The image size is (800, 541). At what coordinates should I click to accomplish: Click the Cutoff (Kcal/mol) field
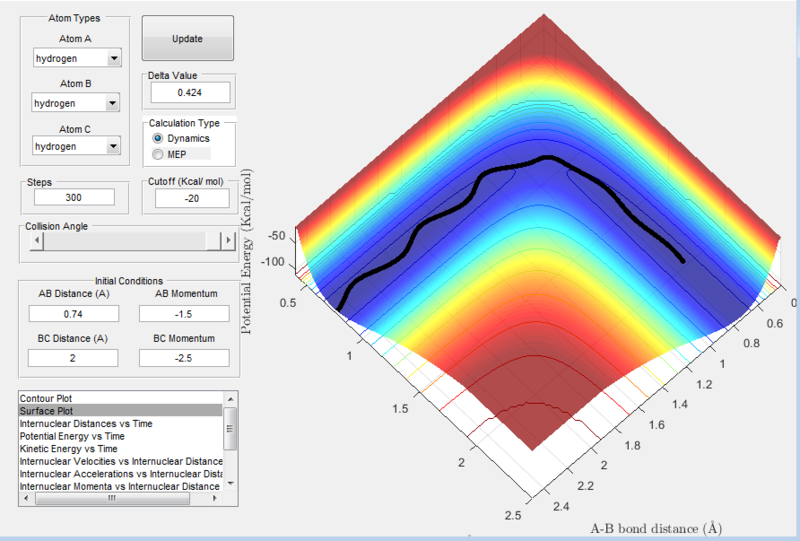pos(192,198)
